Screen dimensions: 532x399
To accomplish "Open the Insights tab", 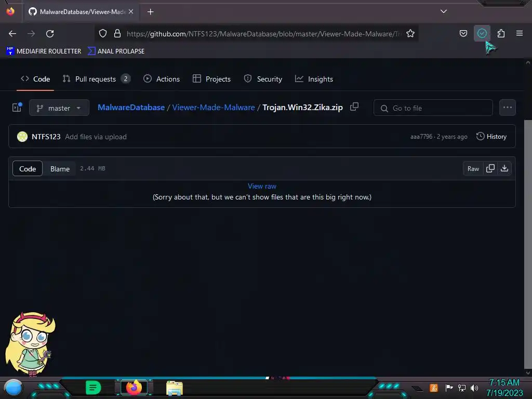I will (x=314, y=79).
